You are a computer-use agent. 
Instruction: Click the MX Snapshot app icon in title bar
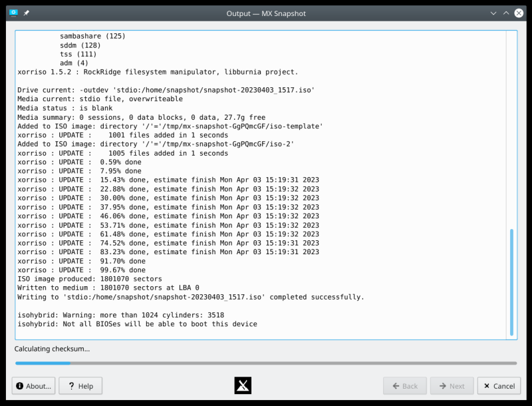[x=13, y=13]
